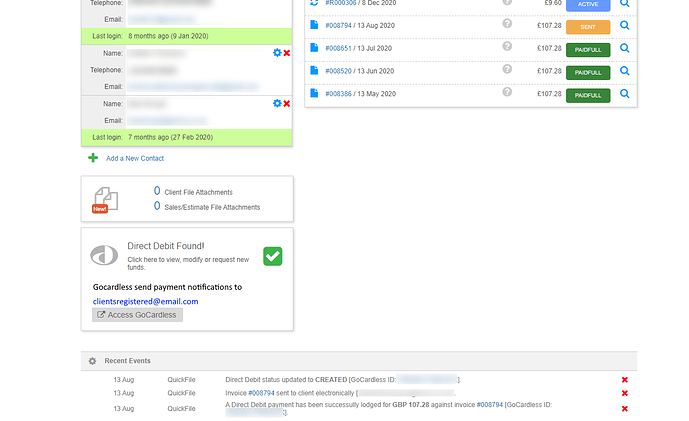Screen dimensions: 689x421
Task: Open the Add a New Contact link
Action: 135,158
